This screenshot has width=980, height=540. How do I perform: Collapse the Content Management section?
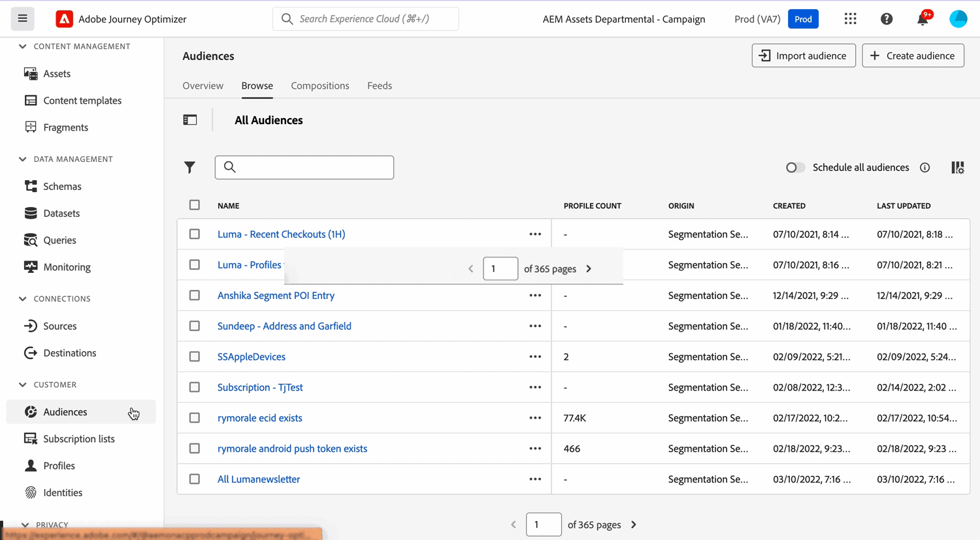[23, 46]
